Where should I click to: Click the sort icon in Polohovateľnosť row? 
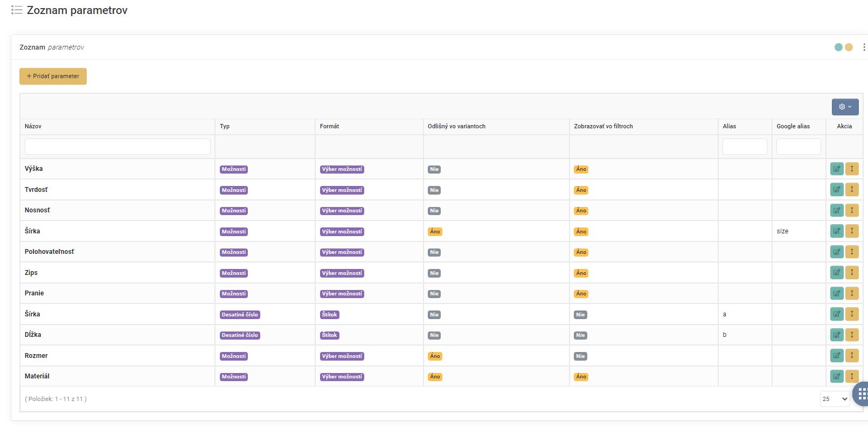[851, 252]
